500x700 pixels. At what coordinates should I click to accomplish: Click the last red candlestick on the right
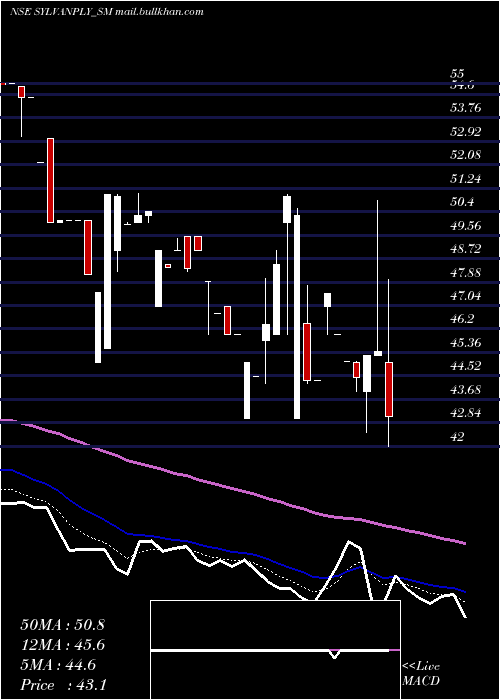(389, 389)
